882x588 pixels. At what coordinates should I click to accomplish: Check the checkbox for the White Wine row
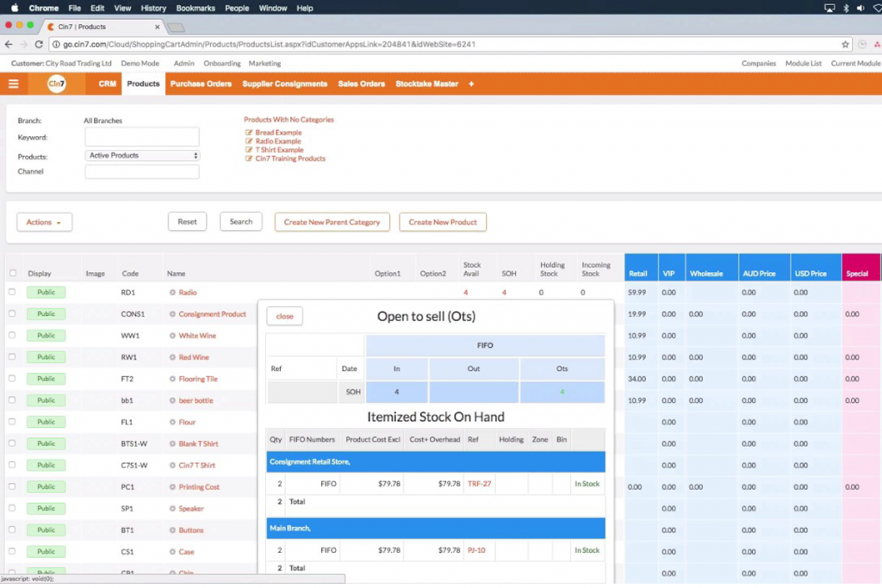tap(13, 335)
